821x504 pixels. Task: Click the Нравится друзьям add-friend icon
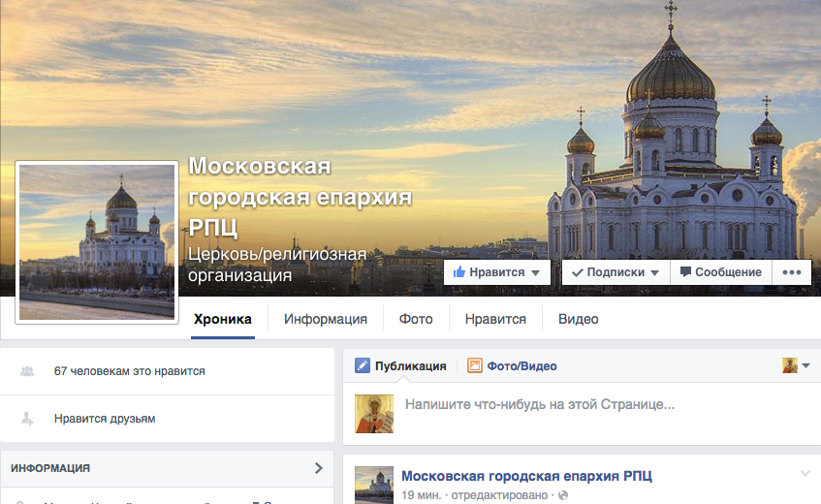click(x=27, y=418)
